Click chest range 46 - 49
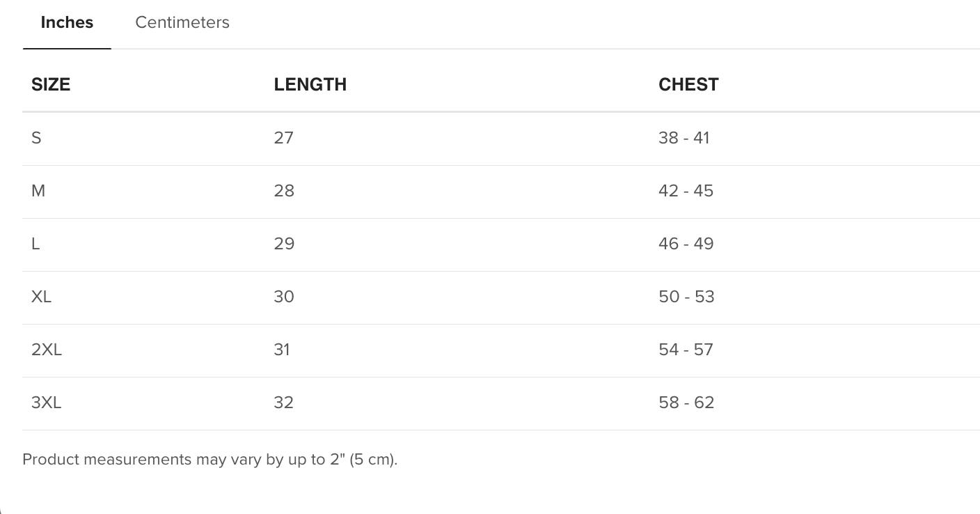Screen dimensions: 980x514 686,244
